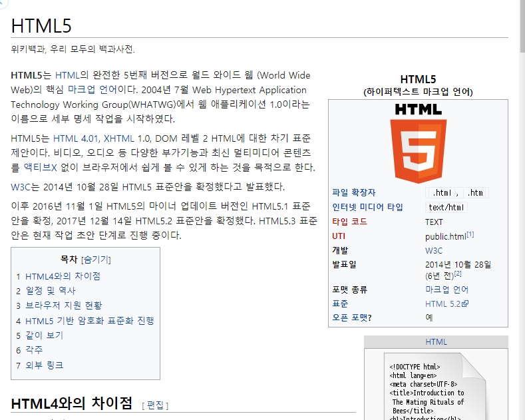Open the 액티브X link
This screenshot has width=525, height=420.
[x=40, y=167]
